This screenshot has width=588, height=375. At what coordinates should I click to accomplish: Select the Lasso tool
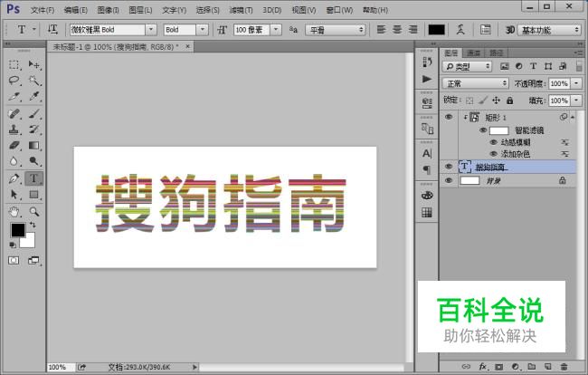pyautogui.click(x=14, y=81)
